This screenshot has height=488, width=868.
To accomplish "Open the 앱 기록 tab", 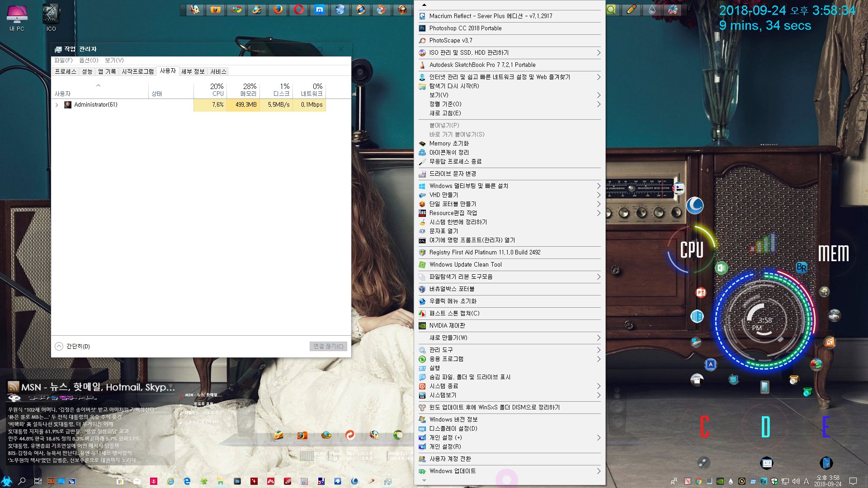I will (x=107, y=71).
